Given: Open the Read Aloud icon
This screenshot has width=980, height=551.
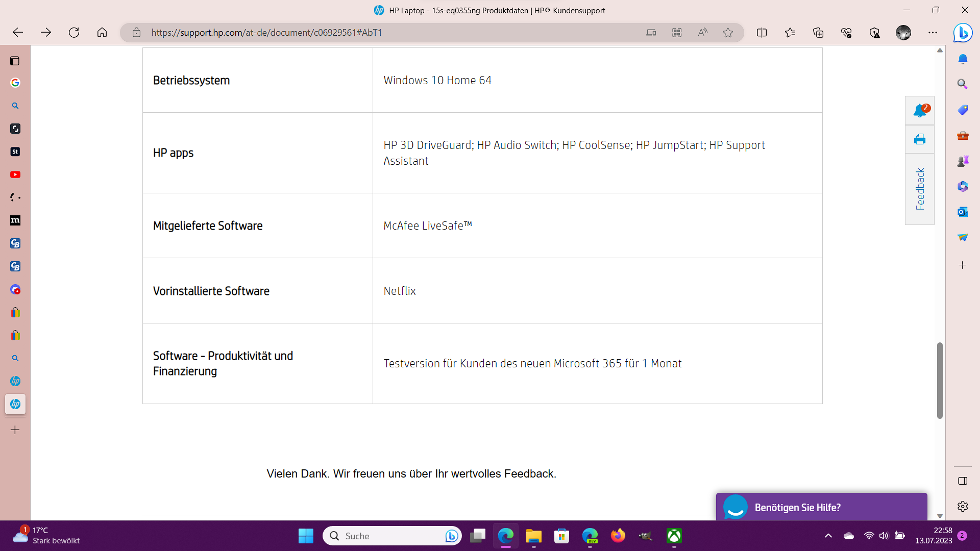Looking at the screenshot, I should [702, 33].
